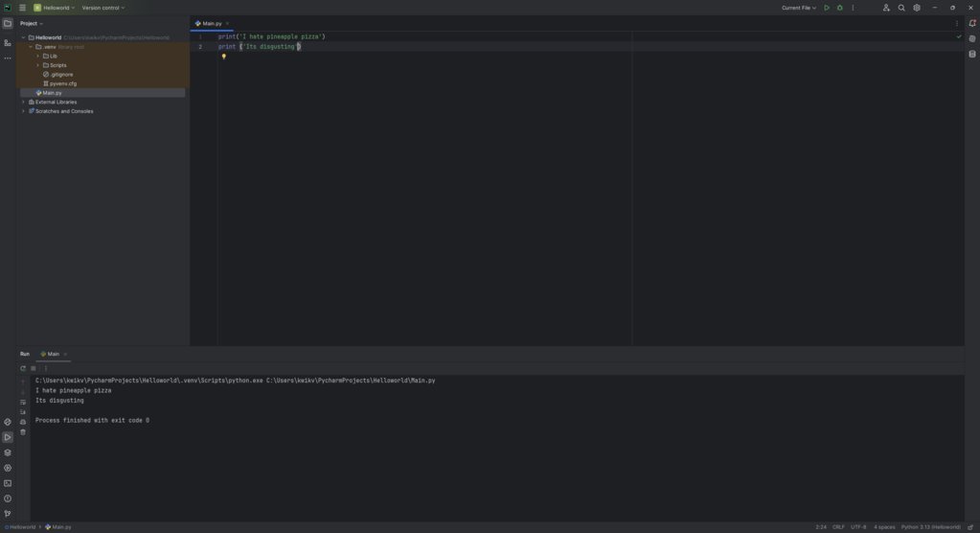Open editor tab options menu

click(x=956, y=23)
